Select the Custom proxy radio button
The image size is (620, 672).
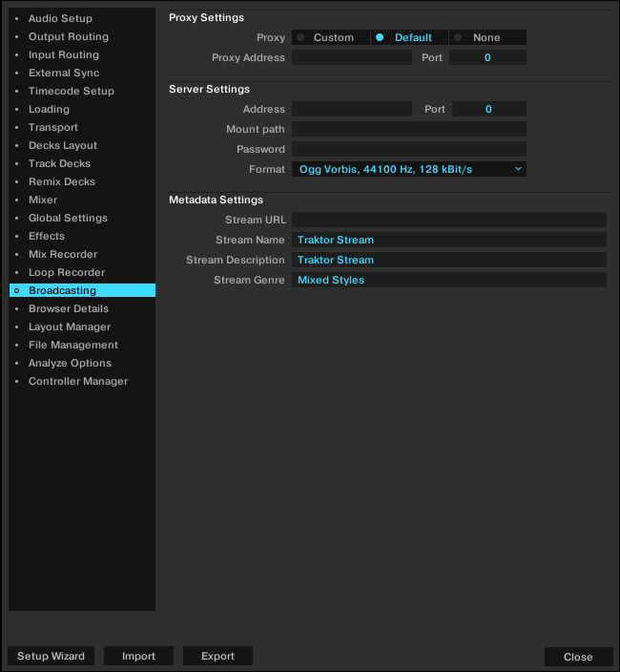[x=331, y=37]
